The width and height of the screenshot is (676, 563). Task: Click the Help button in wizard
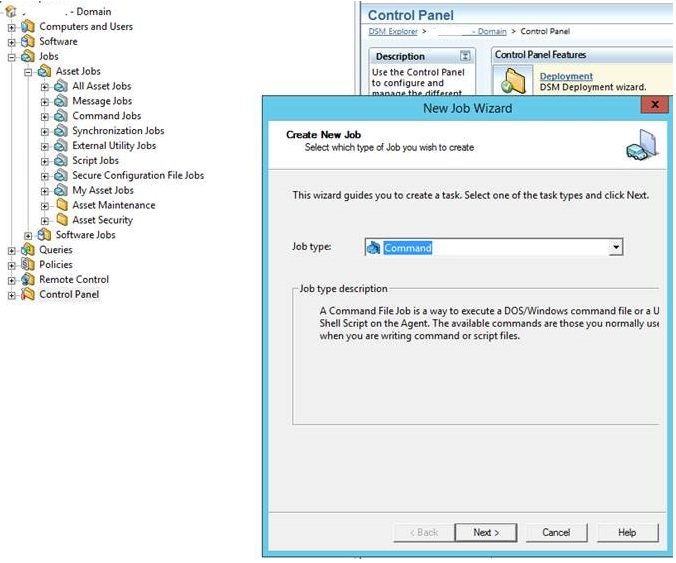(627, 532)
